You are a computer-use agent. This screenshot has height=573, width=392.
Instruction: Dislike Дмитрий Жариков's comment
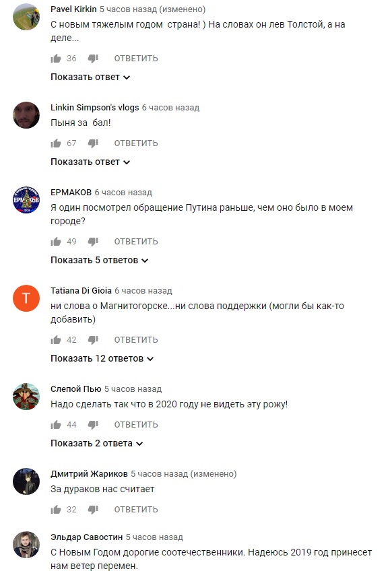point(93,510)
